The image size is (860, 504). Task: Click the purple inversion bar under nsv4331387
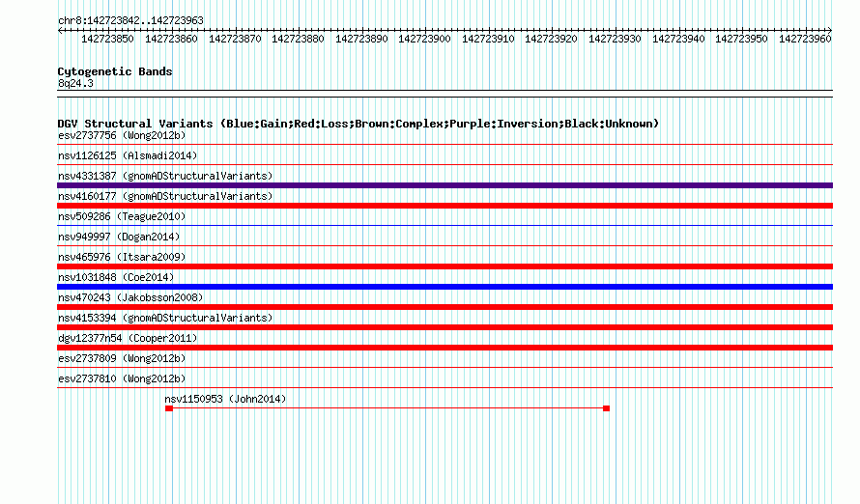pyautogui.click(x=444, y=185)
